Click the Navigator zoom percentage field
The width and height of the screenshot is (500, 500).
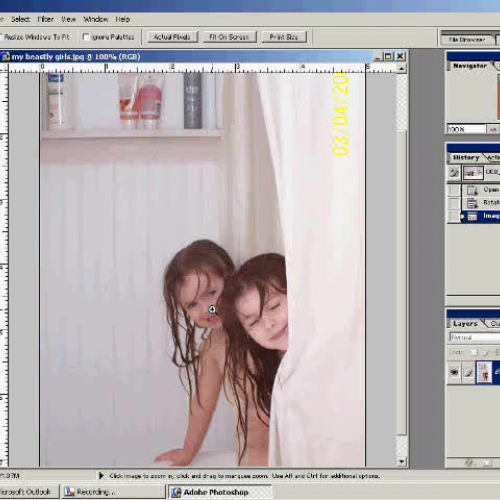tap(466, 129)
